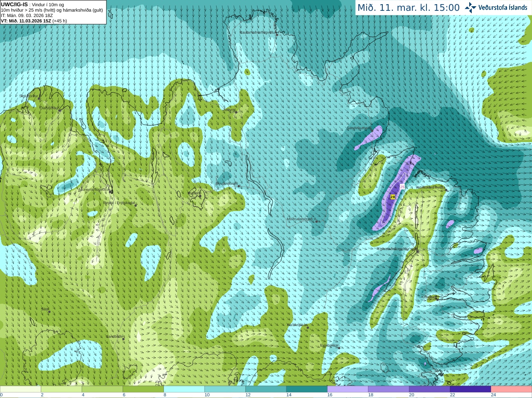Click the Möðrudalsöræfi II station marker
The image size is (532, 398).
(x=317, y=221)
